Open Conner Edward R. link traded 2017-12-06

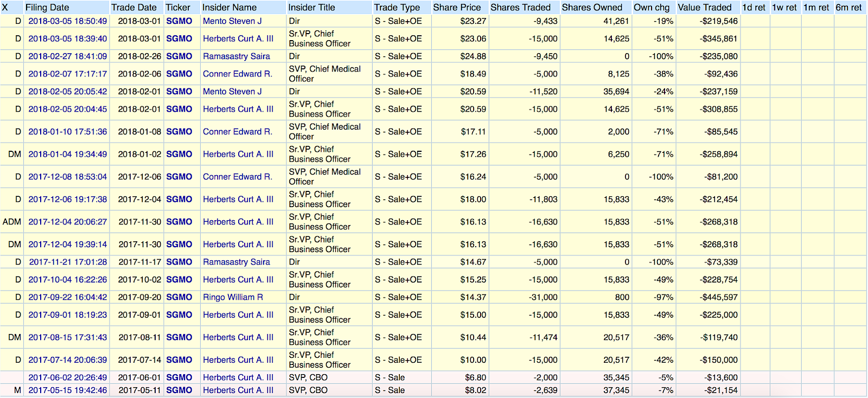tap(238, 177)
